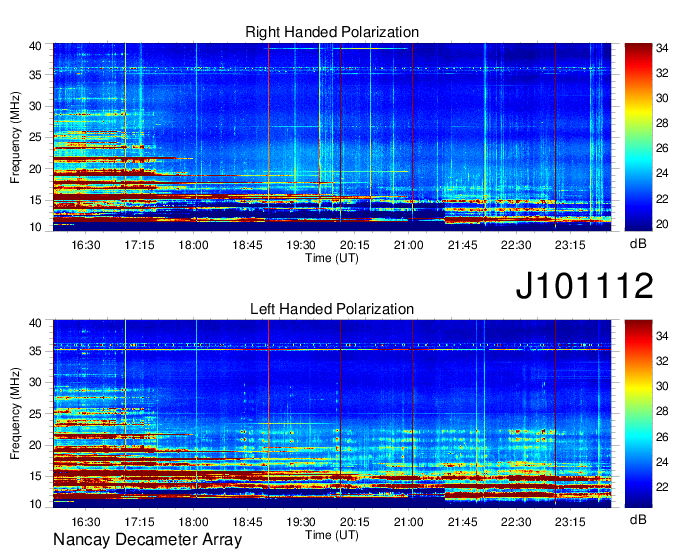Click "Frequency (MHz)" axis label of Right Handed plot
This screenshot has width=680, height=552.
[x=15, y=137]
